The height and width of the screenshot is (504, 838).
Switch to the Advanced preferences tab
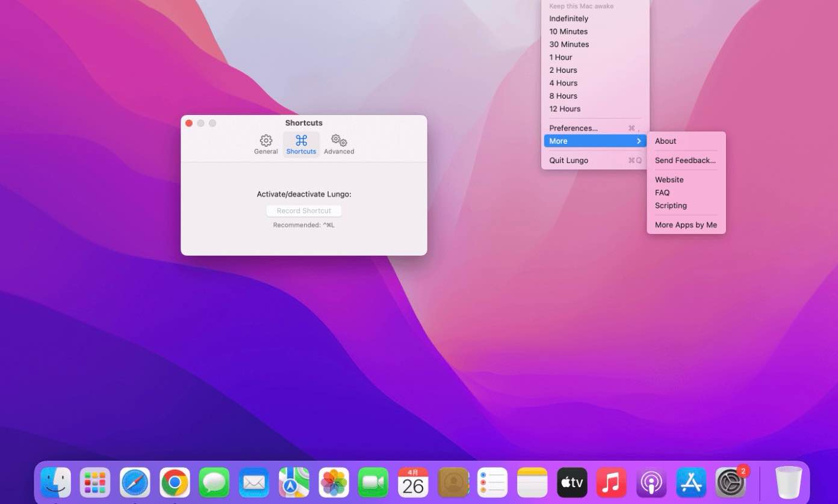click(x=339, y=144)
